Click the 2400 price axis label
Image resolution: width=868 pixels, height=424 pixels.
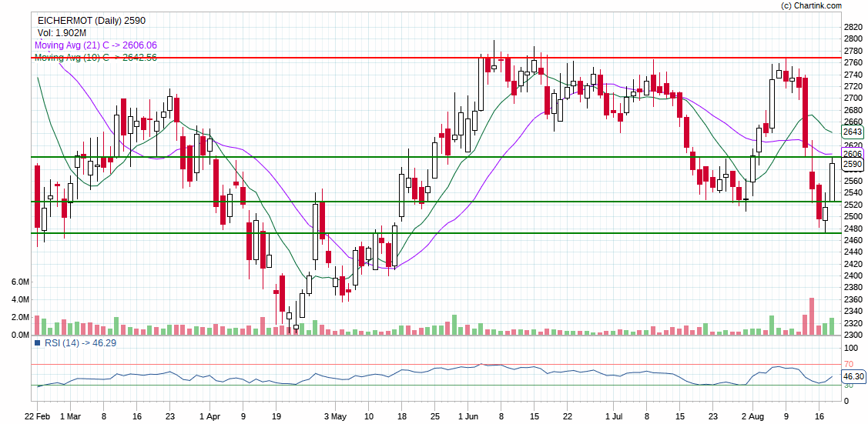click(853, 275)
